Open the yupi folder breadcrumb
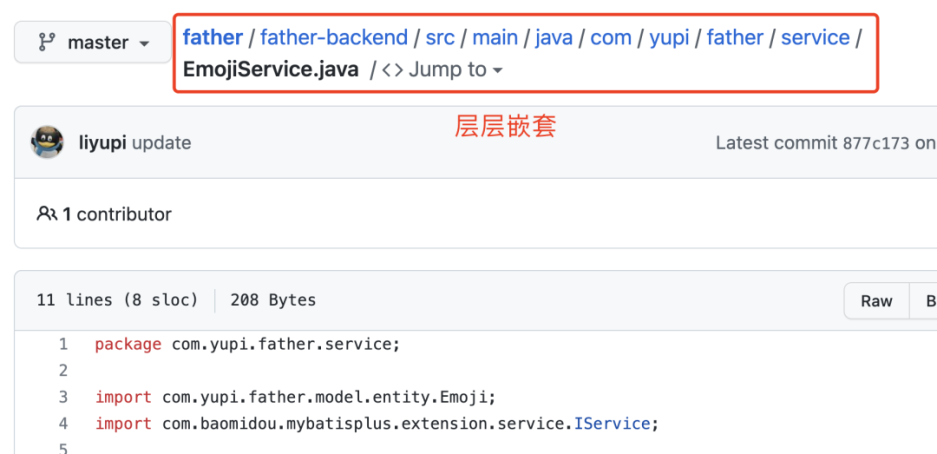 (669, 38)
